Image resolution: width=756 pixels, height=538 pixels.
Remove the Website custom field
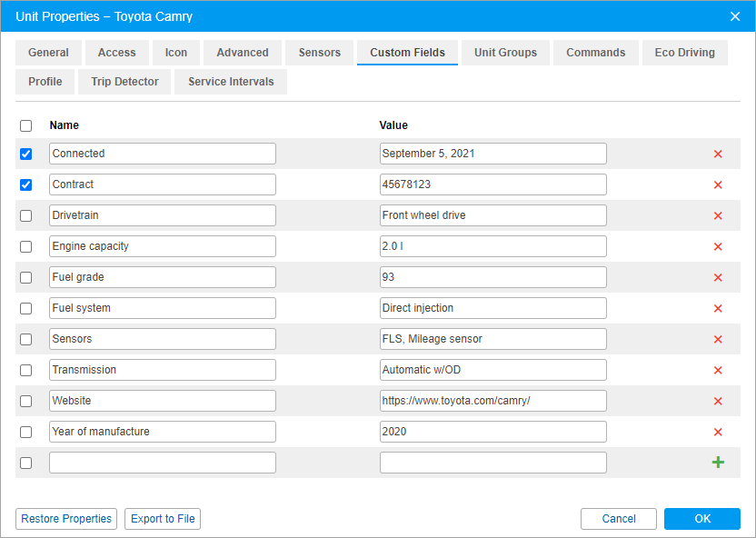[718, 402]
